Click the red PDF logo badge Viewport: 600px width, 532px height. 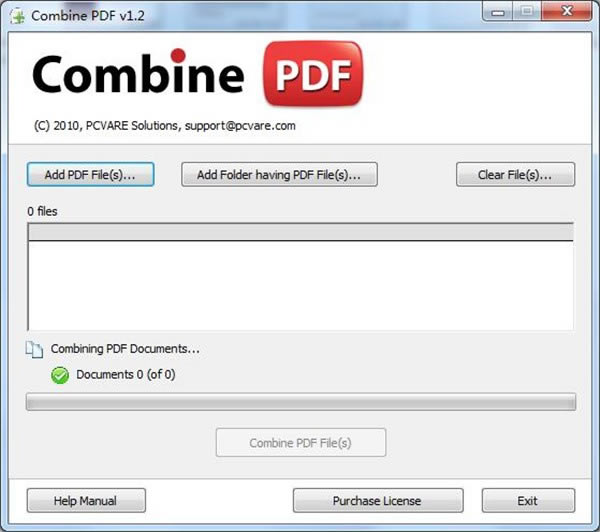pyautogui.click(x=313, y=73)
